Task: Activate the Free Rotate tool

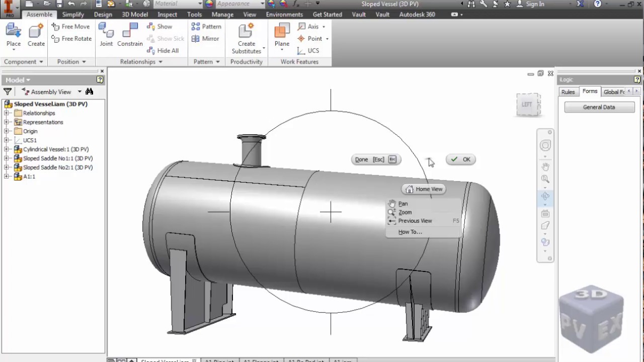Action: pos(71,39)
